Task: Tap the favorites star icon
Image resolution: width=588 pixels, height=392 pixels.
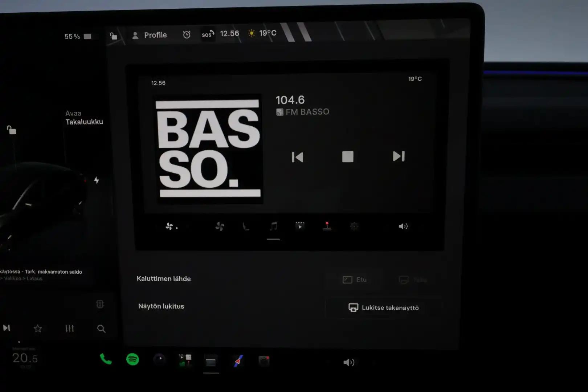Action: point(38,328)
